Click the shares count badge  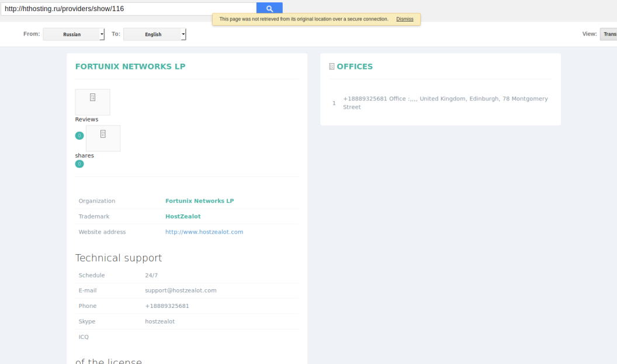tap(79, 164)
